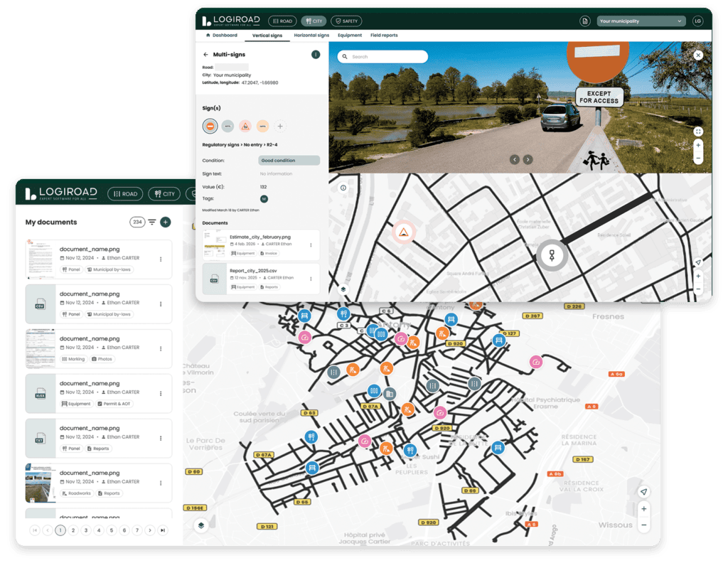Open the Your municipality dropdown
The height and width of the screenshot is (563, 728).
click(641, 21)
